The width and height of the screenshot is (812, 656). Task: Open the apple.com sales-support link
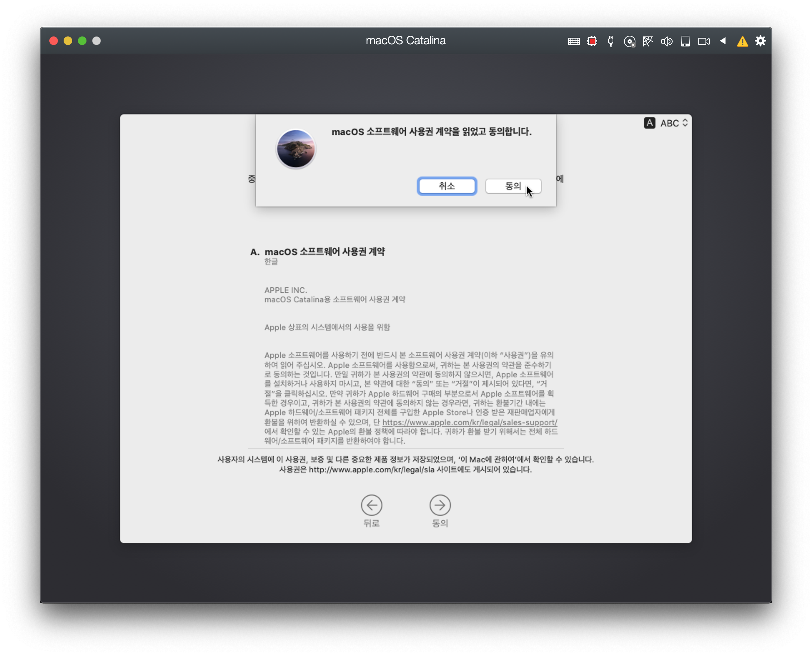(x=470, y=422)
